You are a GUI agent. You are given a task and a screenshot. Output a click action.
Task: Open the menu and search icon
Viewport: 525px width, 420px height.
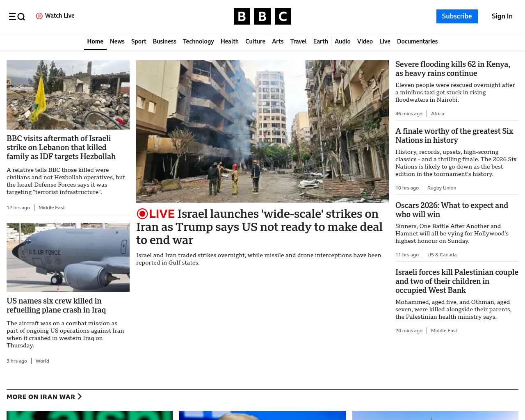17,16
